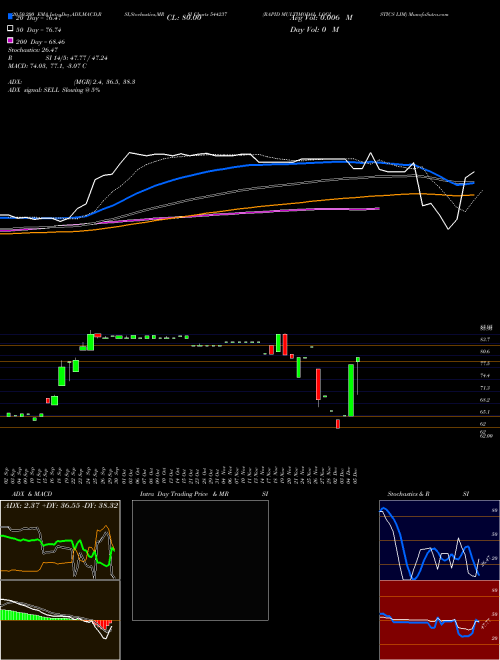
Task: Click the last green candle with long wick
Action: (358, 375)
